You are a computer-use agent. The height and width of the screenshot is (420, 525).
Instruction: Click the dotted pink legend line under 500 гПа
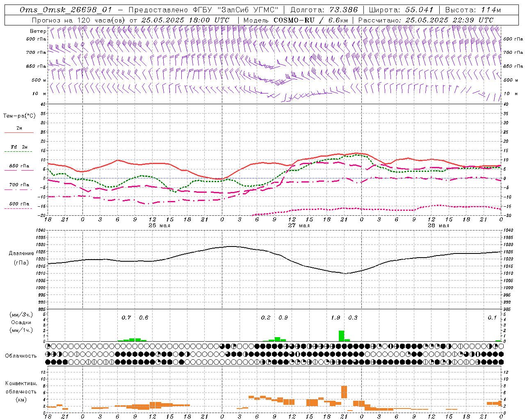(18, 208)
